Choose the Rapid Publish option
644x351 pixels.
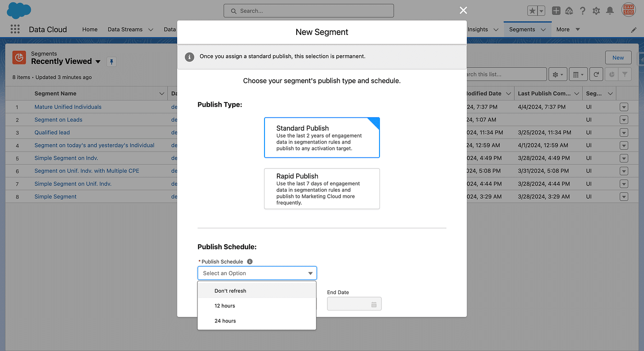322,189
